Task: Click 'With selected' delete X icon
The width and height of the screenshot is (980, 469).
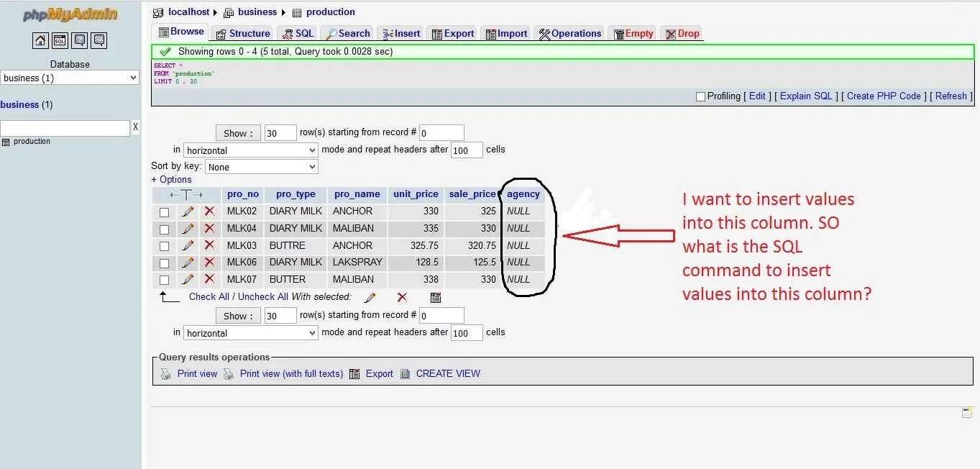Action: pyautogui.click(x=402, y=297)
